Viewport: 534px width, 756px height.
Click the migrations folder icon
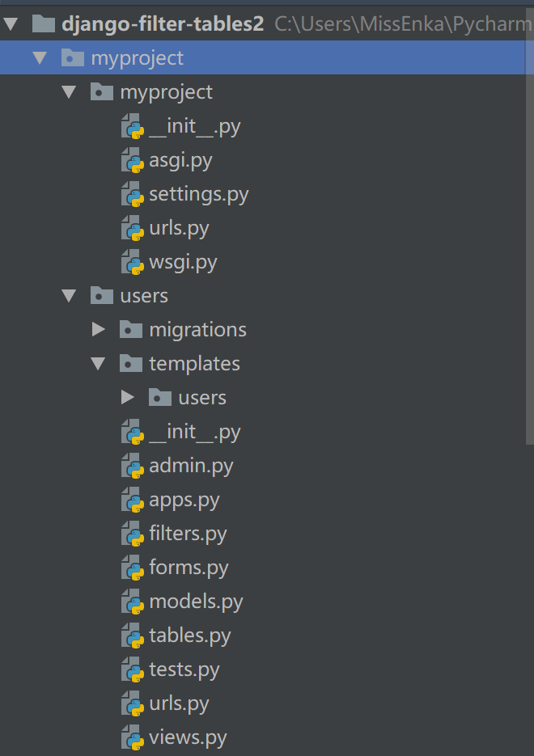[131, 329]
